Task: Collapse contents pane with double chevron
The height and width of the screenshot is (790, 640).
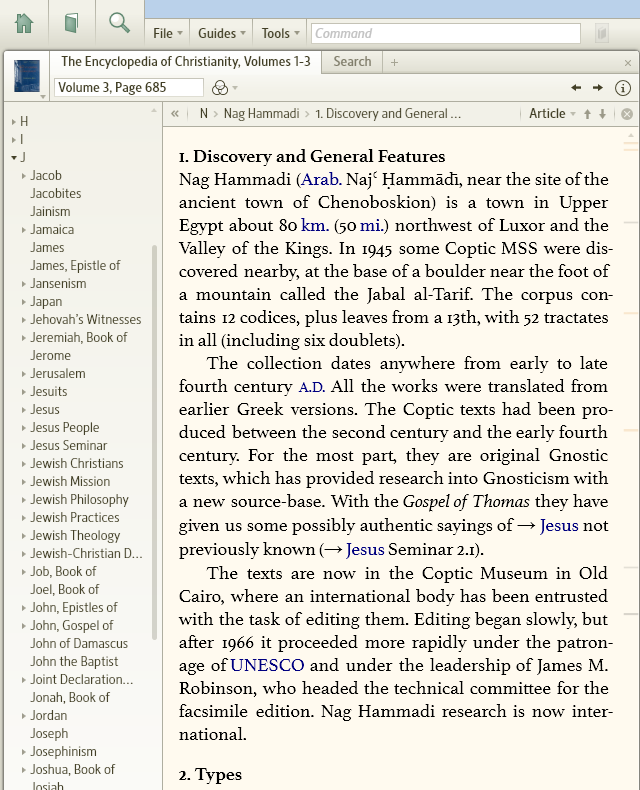Action: click(x=175, y=113)
